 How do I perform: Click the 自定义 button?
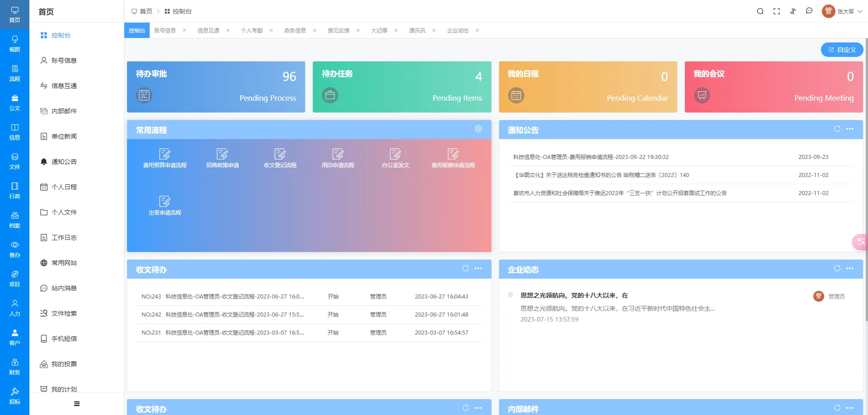click(x=842, y=50)
